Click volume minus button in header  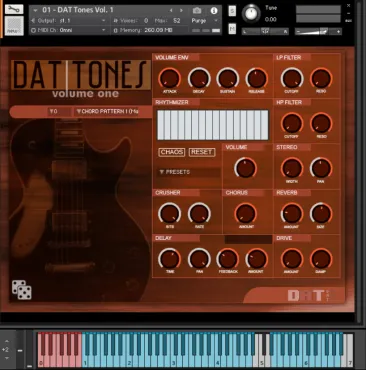[298, 32]
